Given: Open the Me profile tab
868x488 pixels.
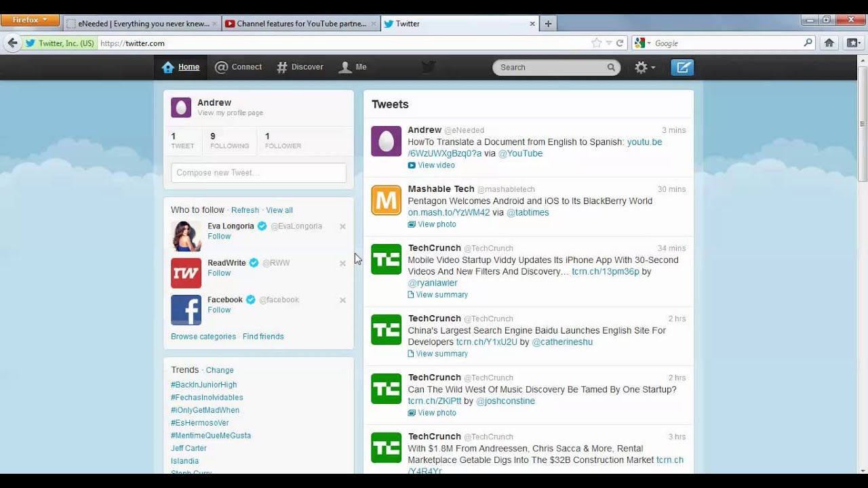Looking at the screenshot, I should click(x=353, y=67).
